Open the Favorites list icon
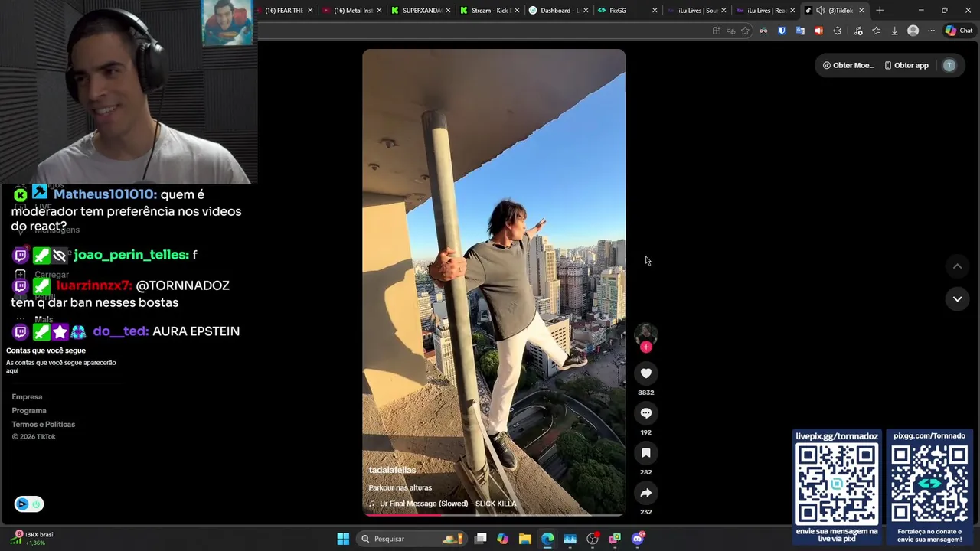This screenshot has width=980, height=551. (x=877, y=31)
